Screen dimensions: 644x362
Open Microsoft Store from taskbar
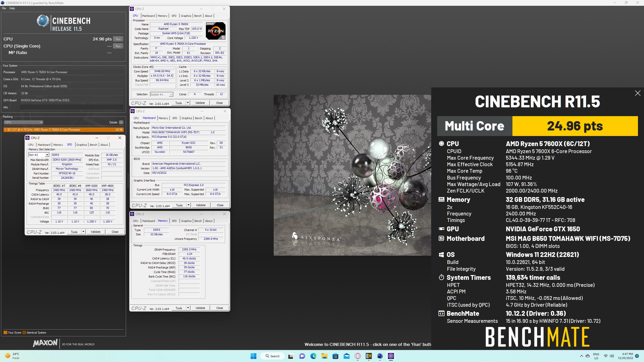336,356
